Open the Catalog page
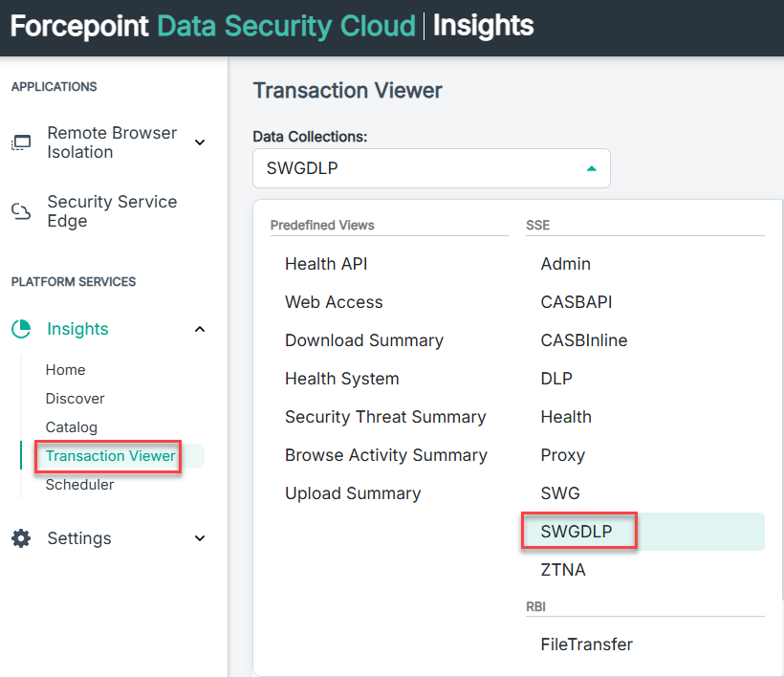The width and height of the screenshot is (784, 677). (x=71, y=427)
